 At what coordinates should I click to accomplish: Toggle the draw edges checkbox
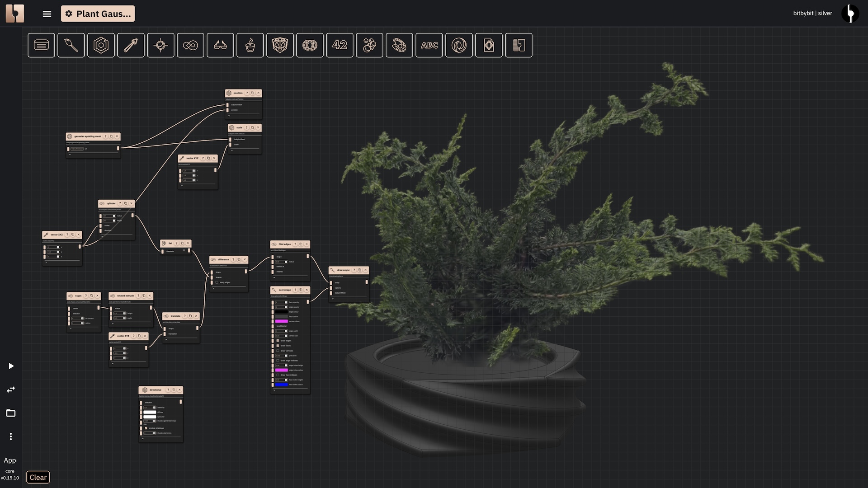coord(278,341)
